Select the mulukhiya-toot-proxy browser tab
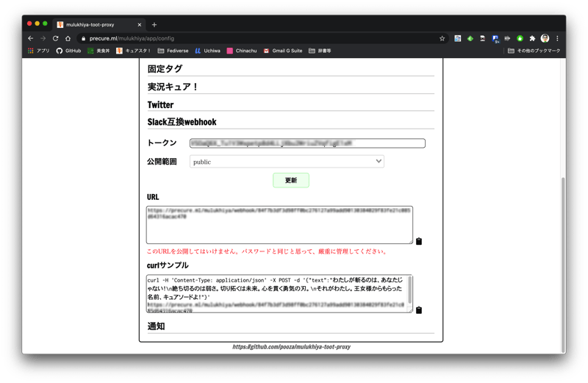588x383 pixels. click(96, 24)
